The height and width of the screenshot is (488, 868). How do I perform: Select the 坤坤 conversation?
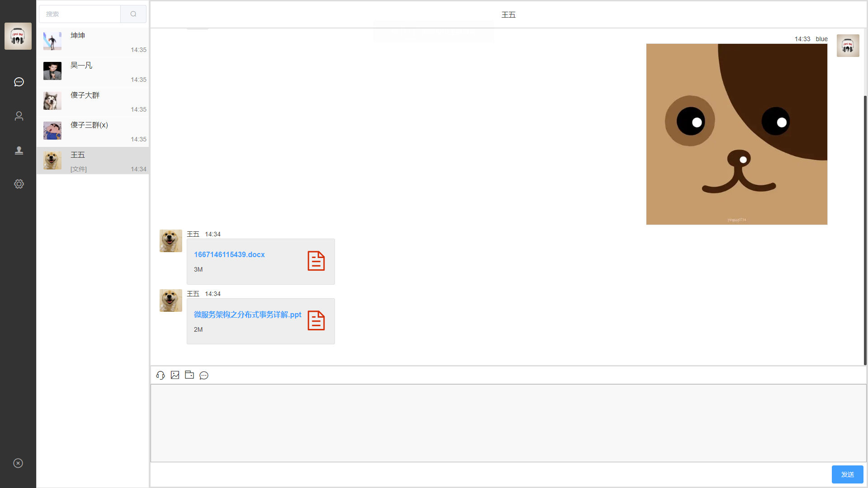[x=93, y=42]
